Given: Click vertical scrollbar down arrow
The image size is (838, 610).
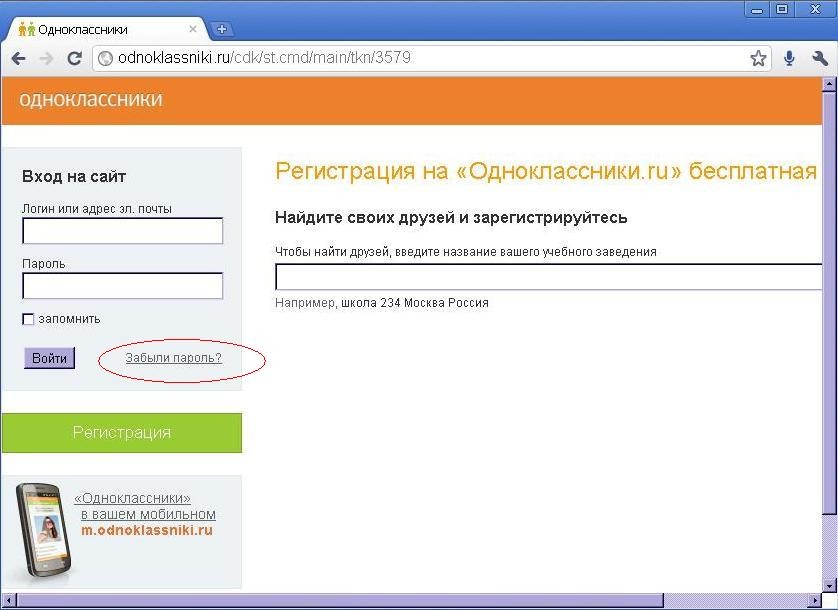Looking at the screenshot, I should tap(829, 585).
